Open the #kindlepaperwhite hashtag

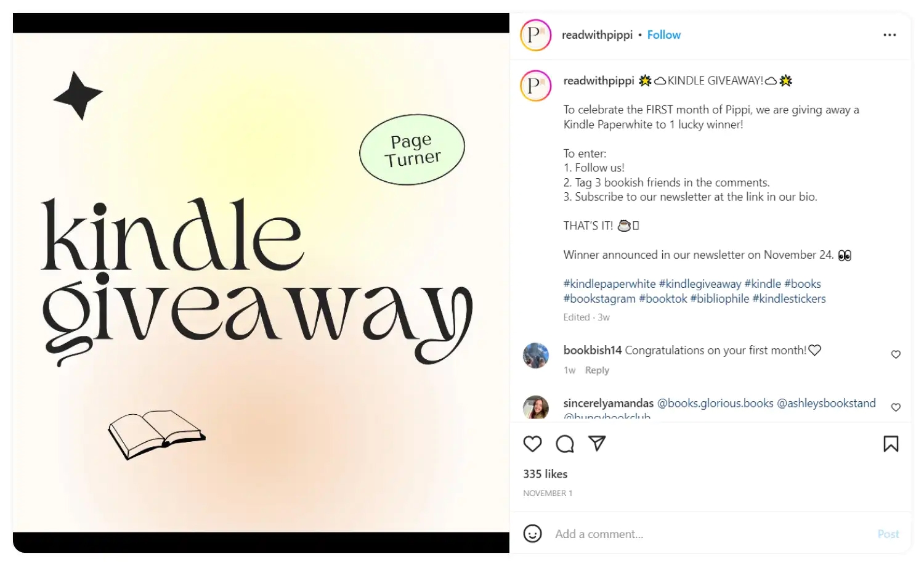pos(609,284)
